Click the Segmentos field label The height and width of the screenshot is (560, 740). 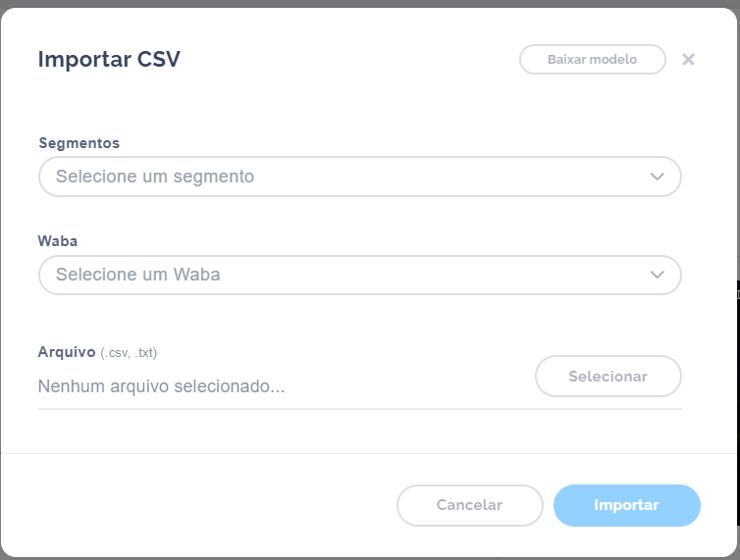tap(79, 143)
